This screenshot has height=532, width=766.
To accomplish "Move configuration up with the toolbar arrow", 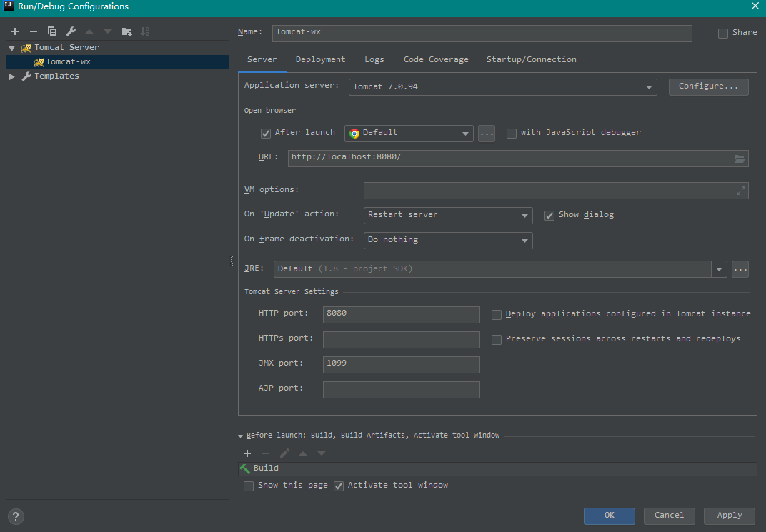I will [x=89, y=31].
